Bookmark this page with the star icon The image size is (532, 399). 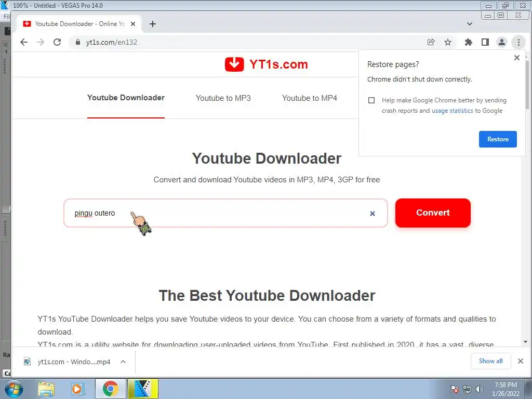click(x=448, y=42)
